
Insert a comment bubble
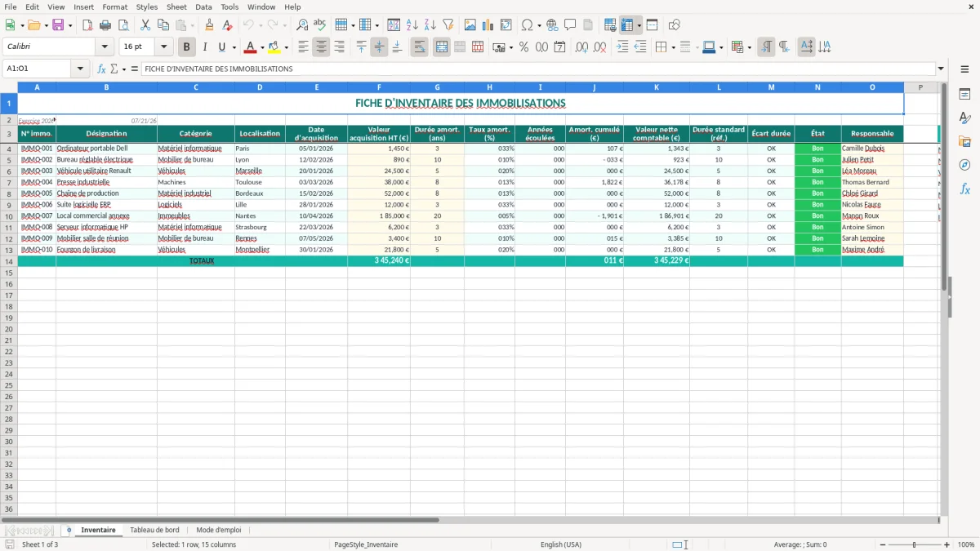tap(570, 25)
